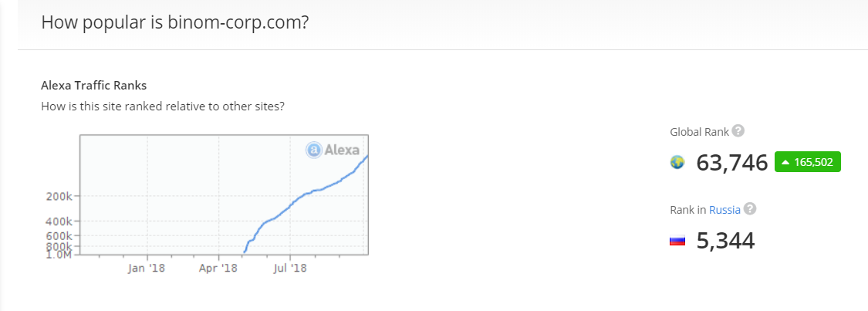The width and height of the screenshot is (868, 311).
Task: Click the 400k rank axis label
Action: (60, 221)
